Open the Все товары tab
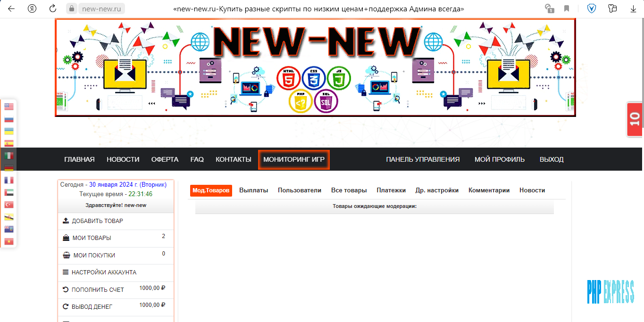The height and width of the screenshot is (322, 644). [349, 190]
